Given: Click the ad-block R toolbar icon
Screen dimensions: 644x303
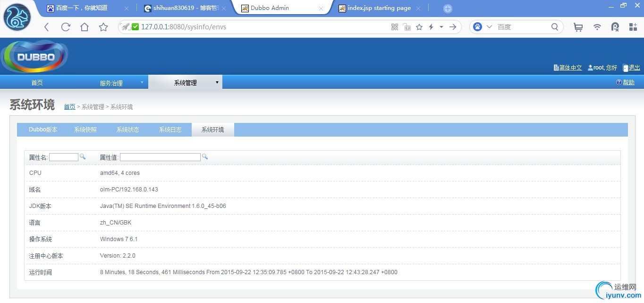Looking at the screenshot, I should [615, 27].
